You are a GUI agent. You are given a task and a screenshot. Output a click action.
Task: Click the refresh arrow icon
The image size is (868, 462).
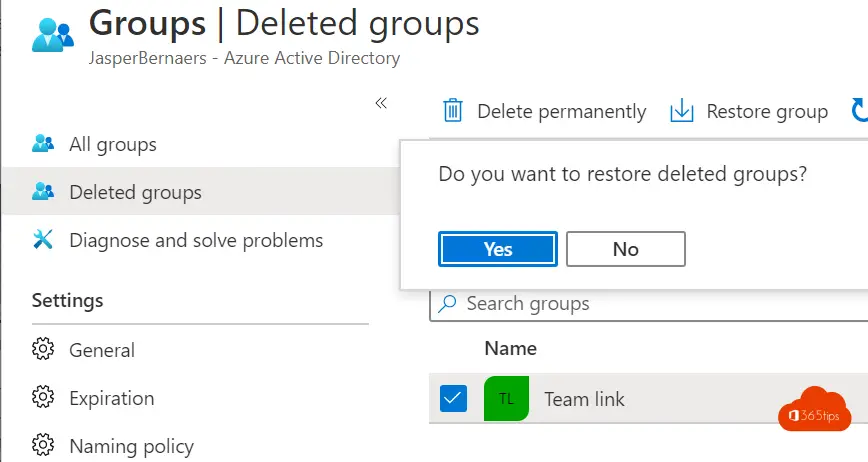coord(860,110)
